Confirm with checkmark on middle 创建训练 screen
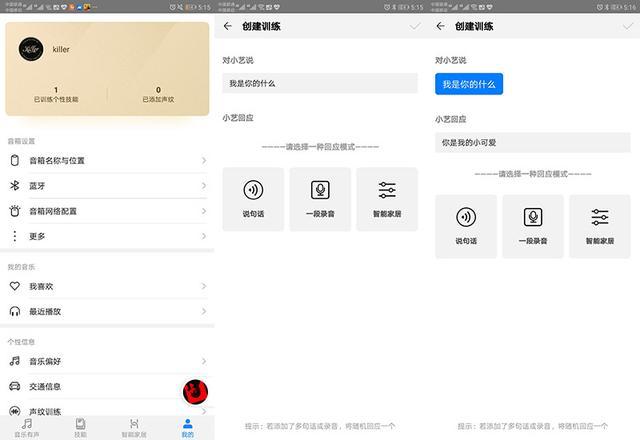640x440 pixels. pyautogui.click(x=415, y=27)
